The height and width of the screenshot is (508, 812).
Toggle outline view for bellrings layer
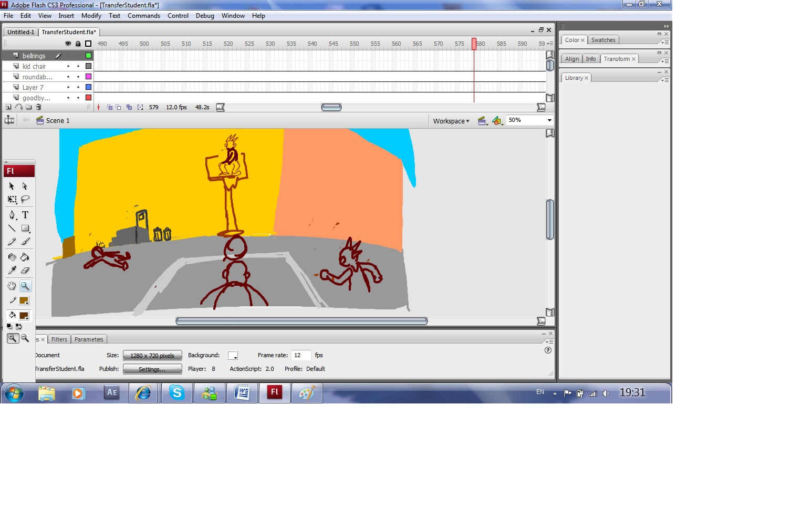(88, 56)
